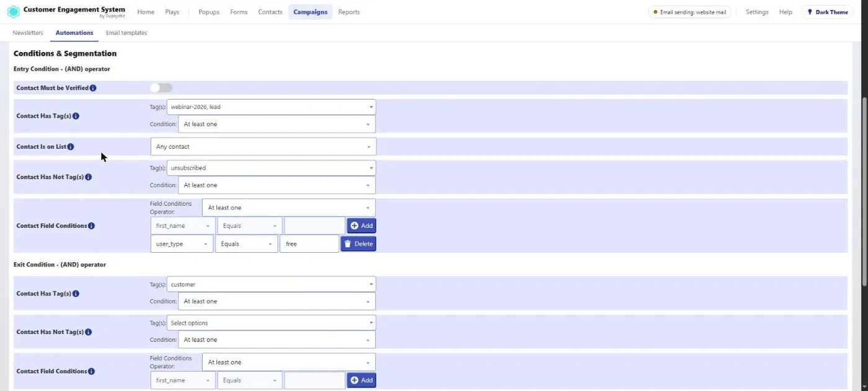This screenshot has width=868, height=391.
Task: Switch to the Email templates tab
Action: tap(126, 33)
